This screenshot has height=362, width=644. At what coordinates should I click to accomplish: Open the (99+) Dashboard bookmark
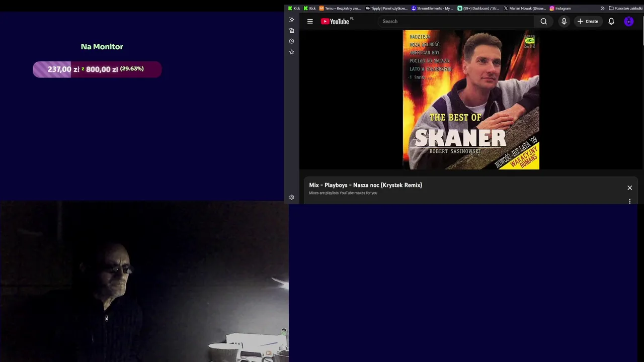point(478,8)
